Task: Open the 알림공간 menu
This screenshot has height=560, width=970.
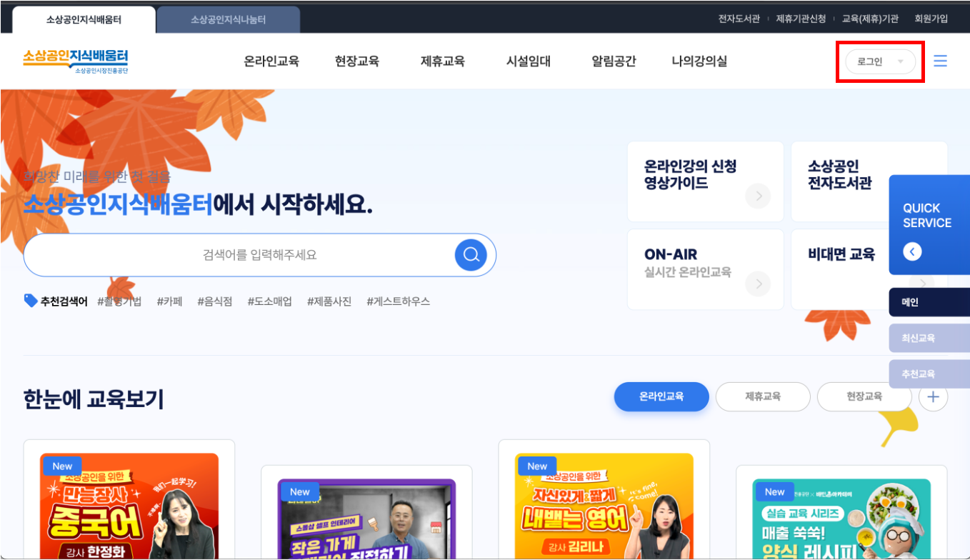Action: (614, 61)
